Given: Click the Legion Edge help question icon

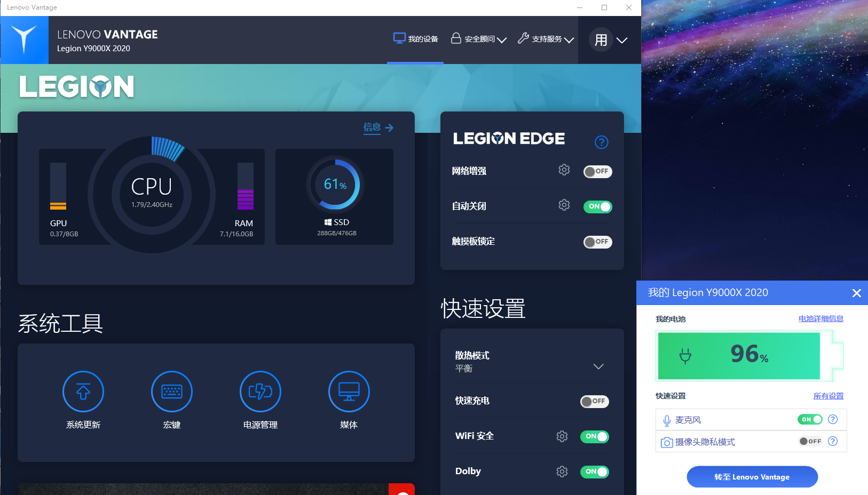Looking at the screenshot, I should click(x=602, y=142).
